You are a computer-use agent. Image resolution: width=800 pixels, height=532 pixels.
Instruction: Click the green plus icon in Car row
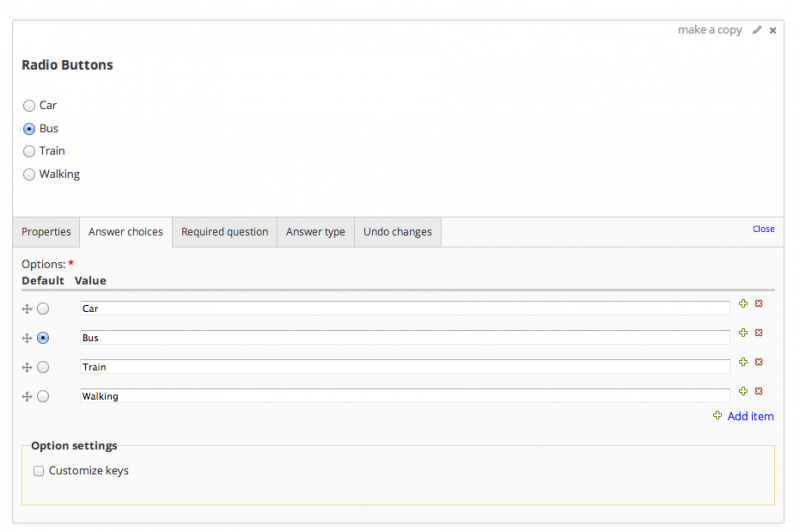[x=743, y=303]
